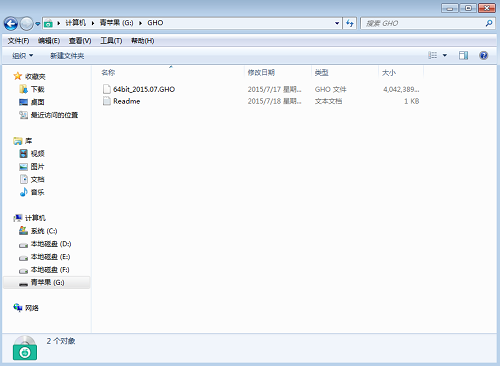Select file 64bit_2015.07.GHO
Viewport: 500px width, 366px height.
tap(144, 89)
